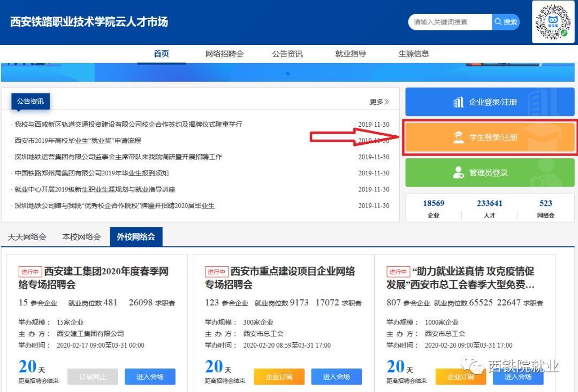Switch to the 本校网络会 tab
Screen dimensions: 578x392
(x=81, y=236)
